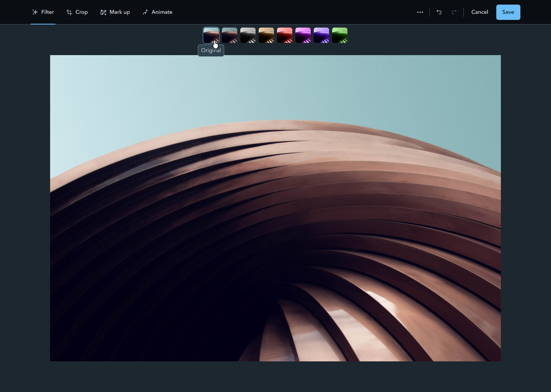Apply the purple filter preset

tap(321, 35)
